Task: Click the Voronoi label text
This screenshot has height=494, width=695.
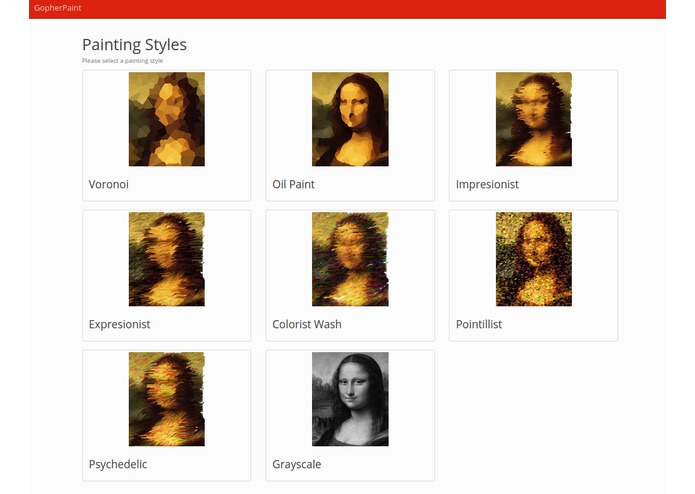Action: (x=109, y=184)
